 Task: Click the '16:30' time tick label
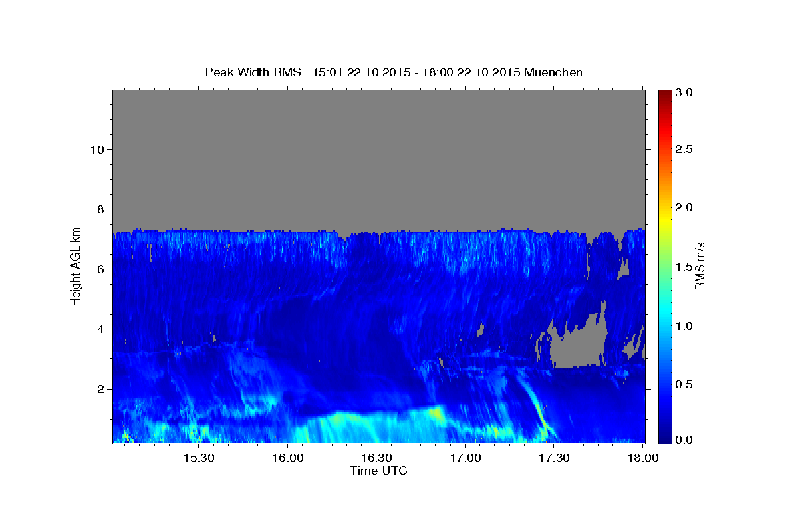tap(376, 458)
